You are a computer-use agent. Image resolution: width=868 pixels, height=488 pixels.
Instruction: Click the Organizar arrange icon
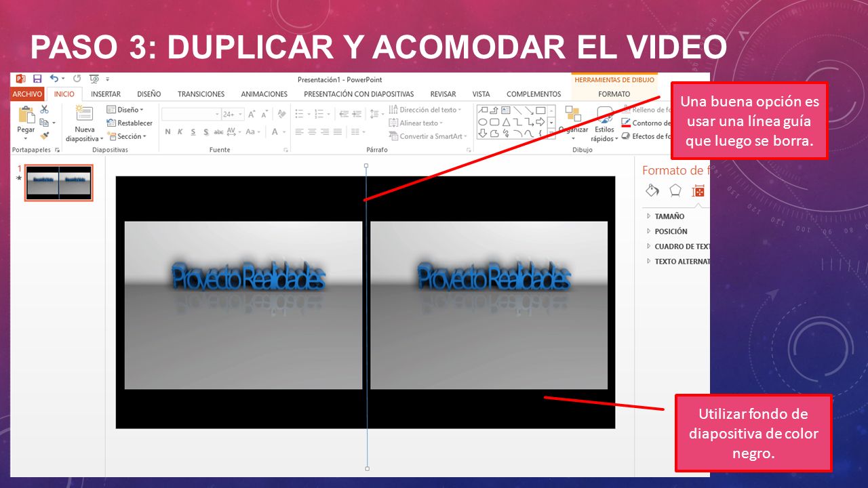coord(573,114)
